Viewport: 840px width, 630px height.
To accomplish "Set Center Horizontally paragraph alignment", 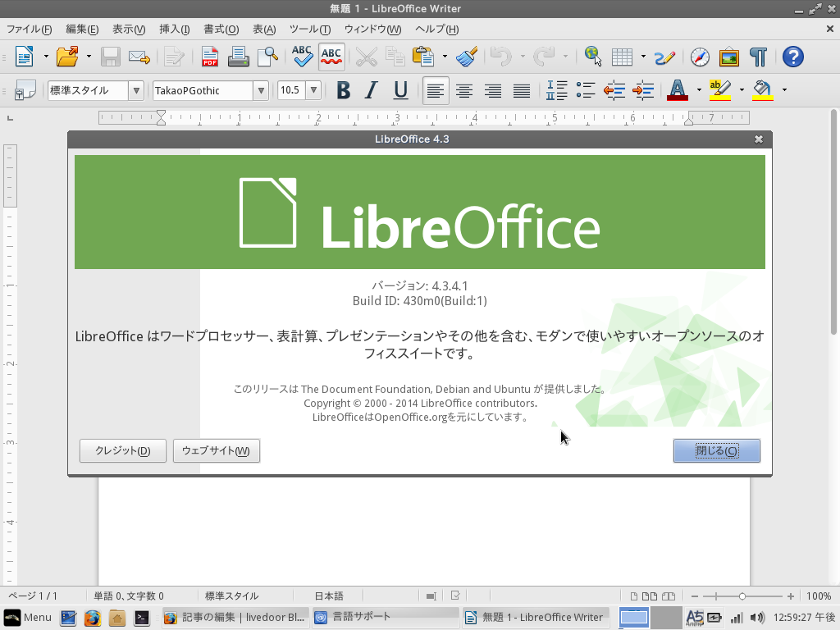I will click(x=464, y=90).
